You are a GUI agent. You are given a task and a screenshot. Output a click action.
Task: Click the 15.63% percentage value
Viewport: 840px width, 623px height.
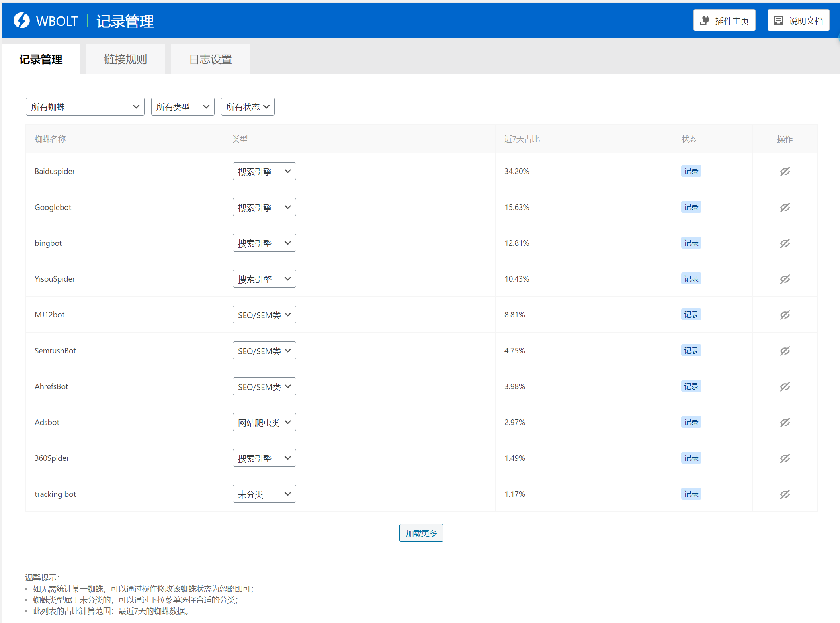point(517,207)
